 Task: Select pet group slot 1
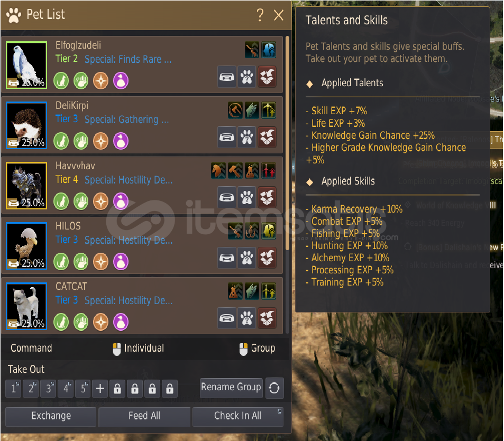[14, 389]
